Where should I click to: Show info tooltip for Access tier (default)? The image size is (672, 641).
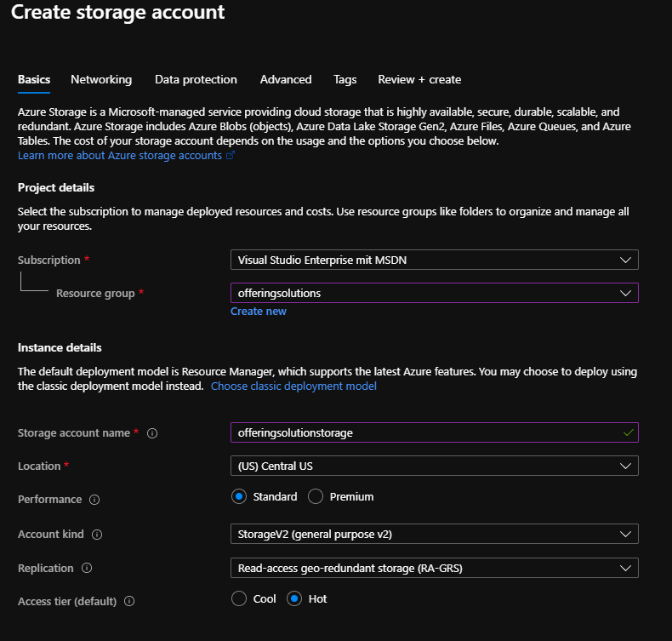pyautogui.click(x=129, y=601)
